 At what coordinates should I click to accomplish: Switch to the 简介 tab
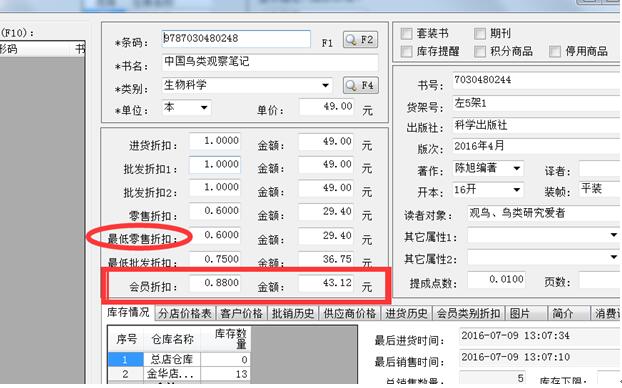point(568,313)
